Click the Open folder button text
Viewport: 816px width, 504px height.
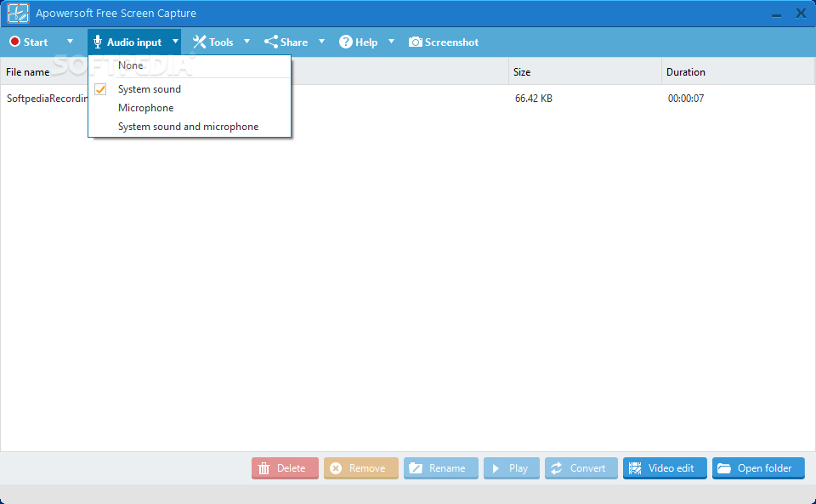[764, 468]
